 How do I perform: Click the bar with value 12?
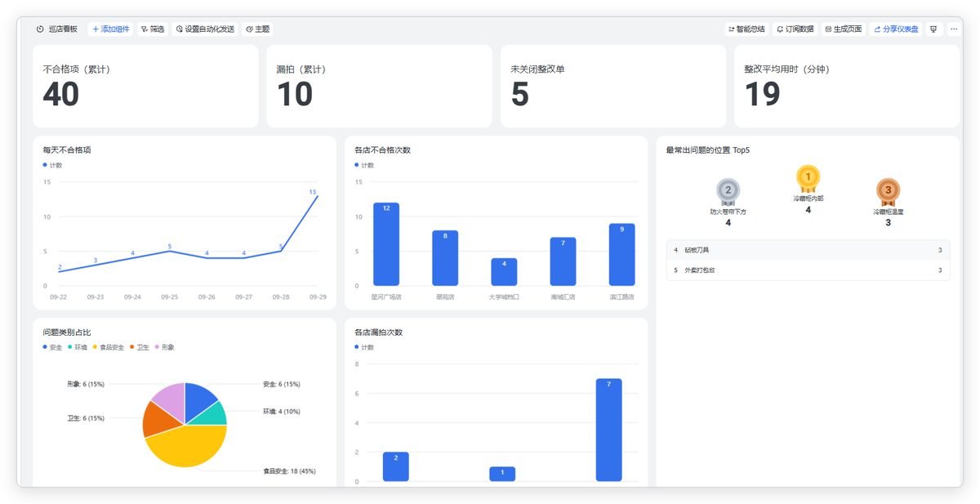(x=386, y=244)
